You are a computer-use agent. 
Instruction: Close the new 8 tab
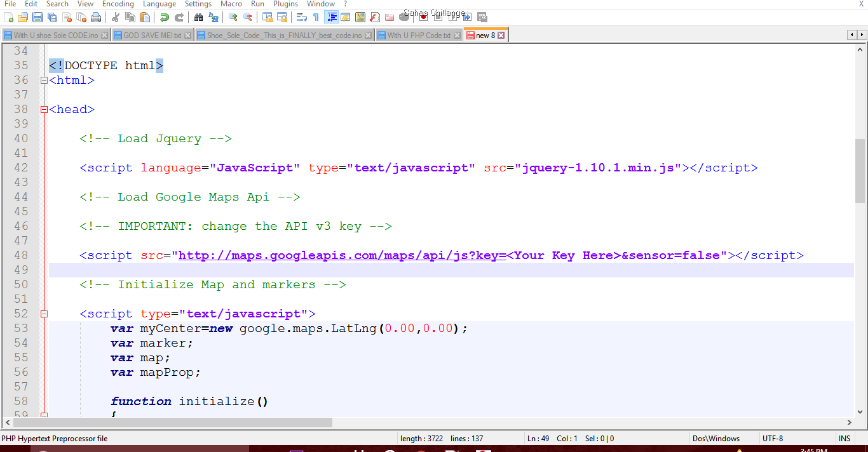click(501, 36)
